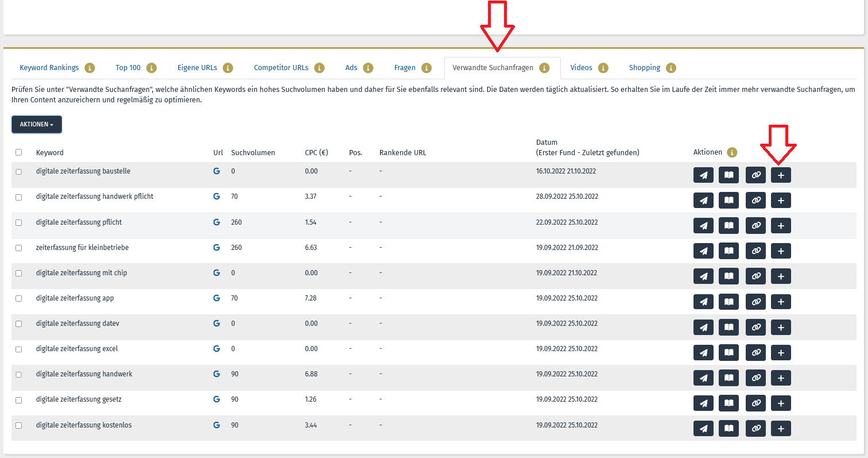
Task: Click paper plane icon for digitale zeiterfassung pflicht
Action: (703, 226)
